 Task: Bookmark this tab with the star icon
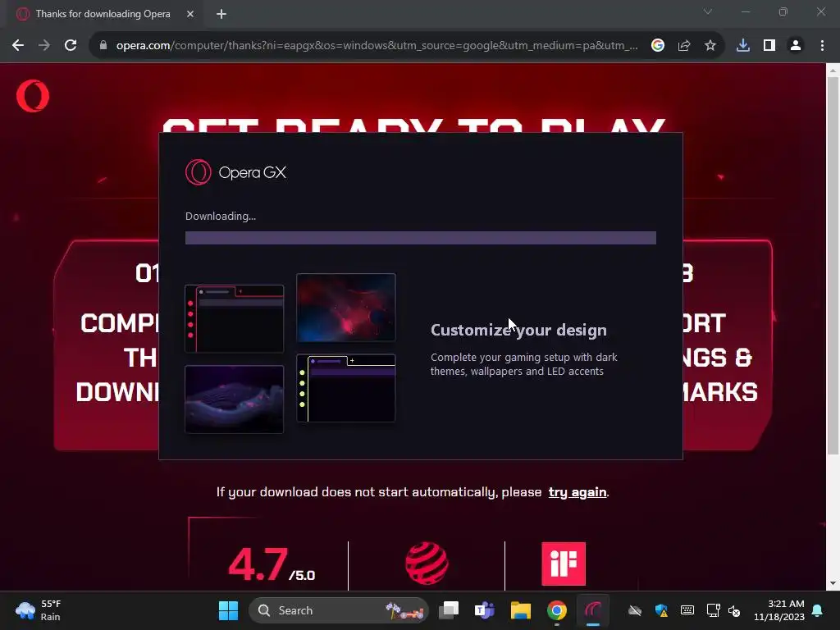click(710, 46)
